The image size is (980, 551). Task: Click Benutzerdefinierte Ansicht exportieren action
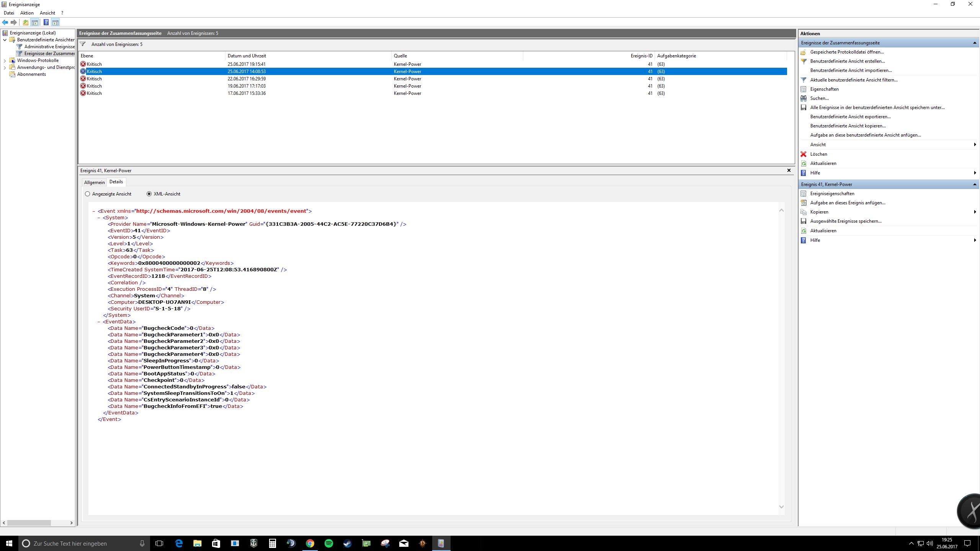click(x=850, y=117)
